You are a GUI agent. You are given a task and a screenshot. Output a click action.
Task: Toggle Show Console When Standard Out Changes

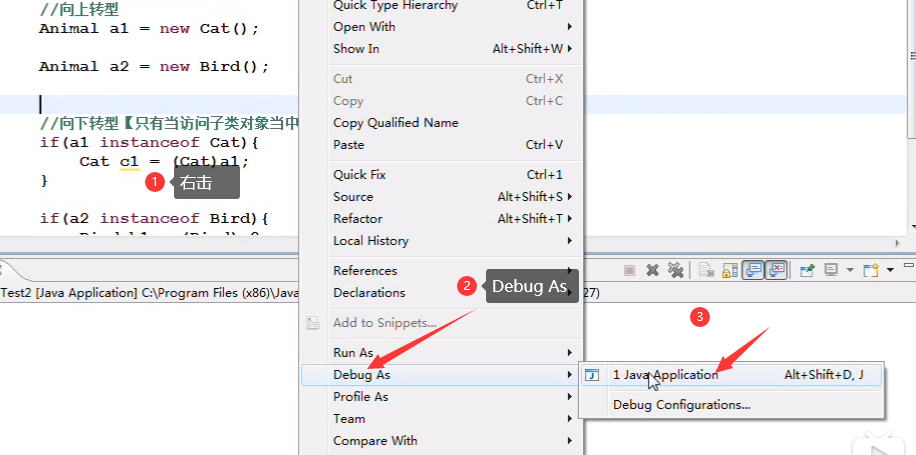coord(752,270)
